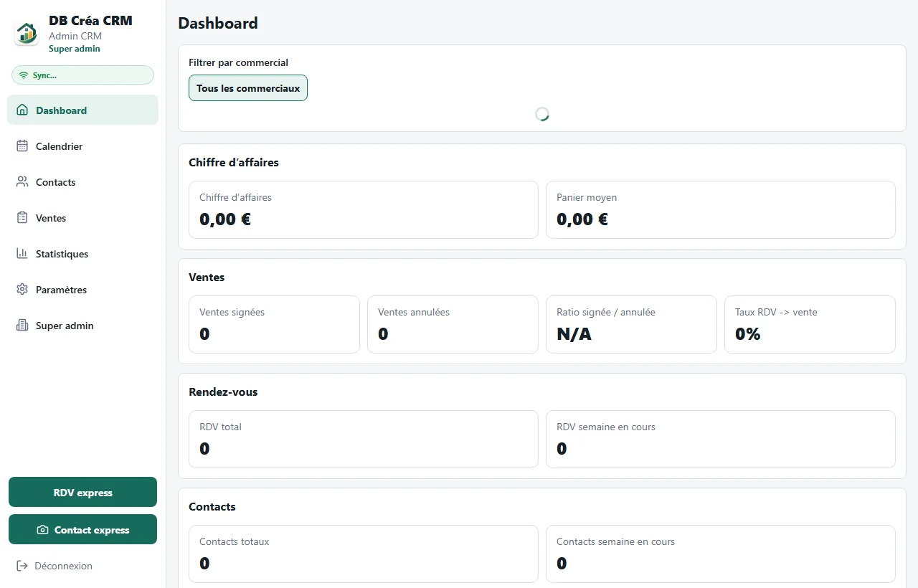Select the Tous les commerciaux filter

(248, 88)
